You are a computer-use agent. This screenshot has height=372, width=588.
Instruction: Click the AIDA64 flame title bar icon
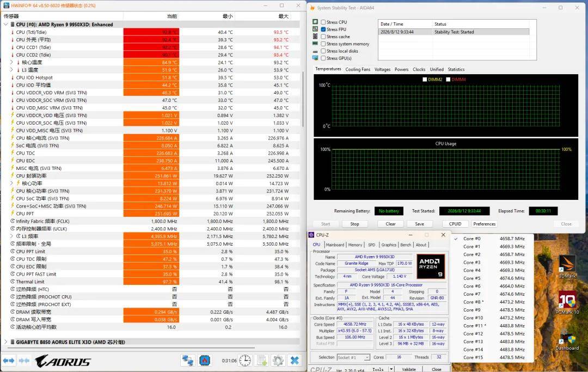313,8
